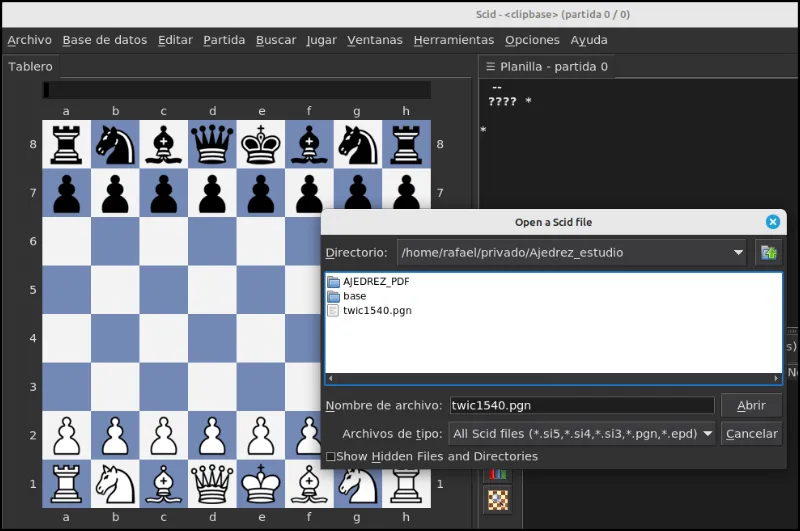Click the AJEDREZ_PDF folder icon
The width and height of the screenshot is (800, 531).
tap(334, 282)
